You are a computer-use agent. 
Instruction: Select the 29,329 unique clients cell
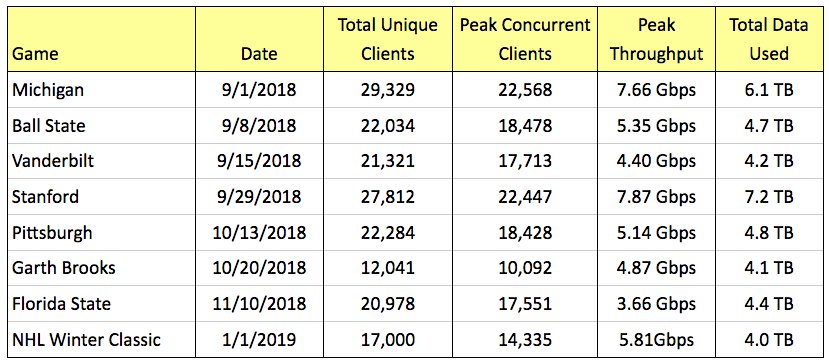pos(388,90)
